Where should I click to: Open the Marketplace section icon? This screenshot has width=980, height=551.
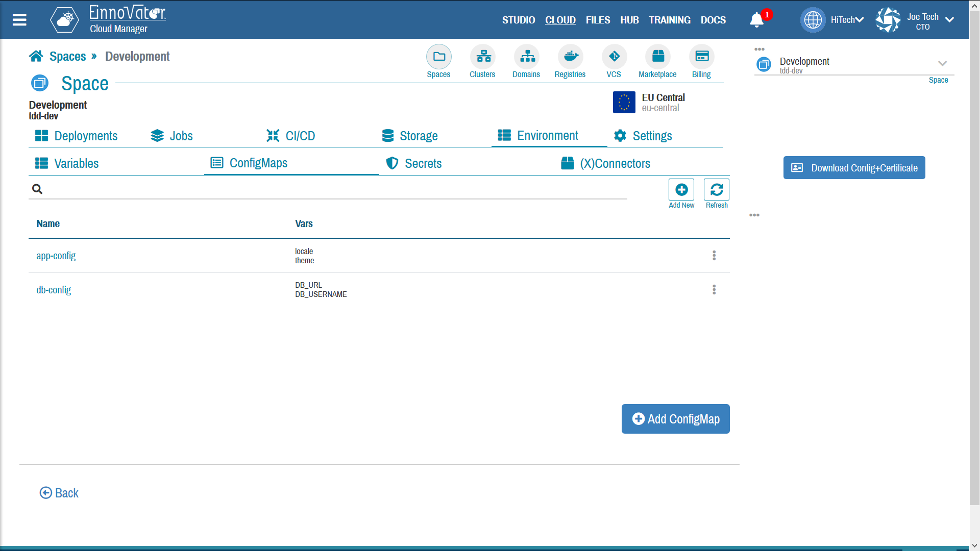(658, 57)
